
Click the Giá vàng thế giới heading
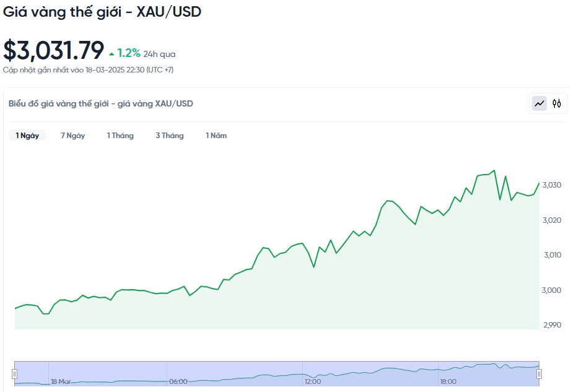[102, 11]
